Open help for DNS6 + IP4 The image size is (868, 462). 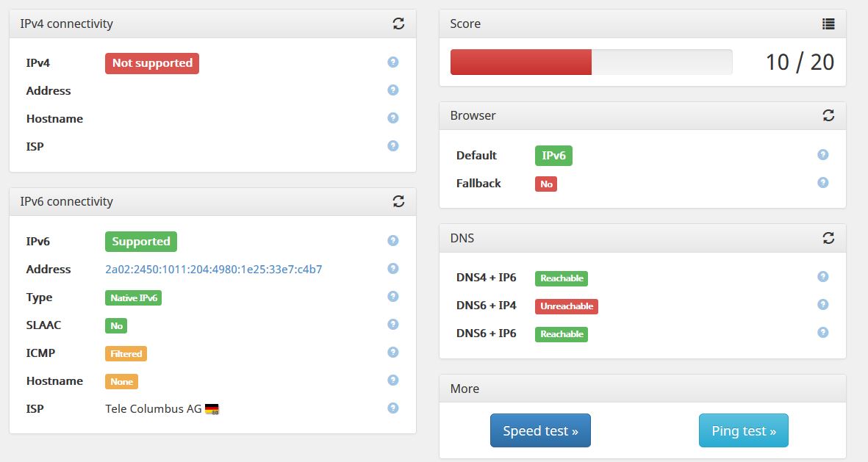click(822, 304)
